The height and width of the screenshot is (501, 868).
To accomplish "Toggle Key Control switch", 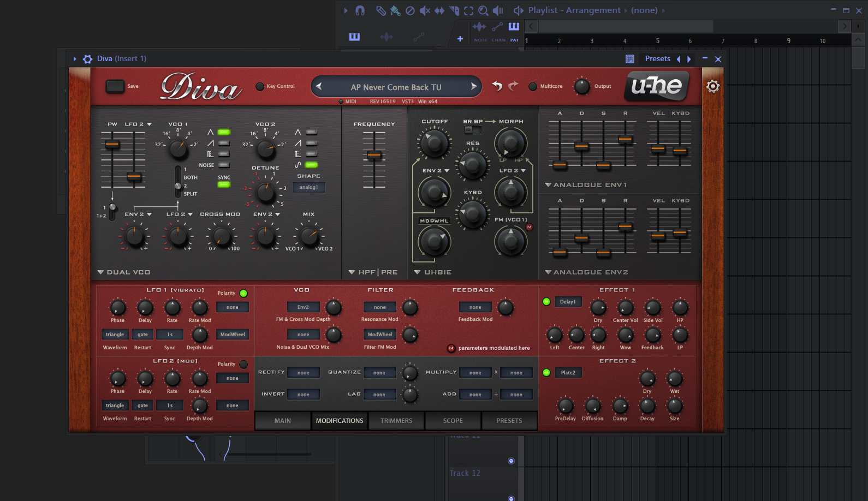I will (x=260, y=86).
